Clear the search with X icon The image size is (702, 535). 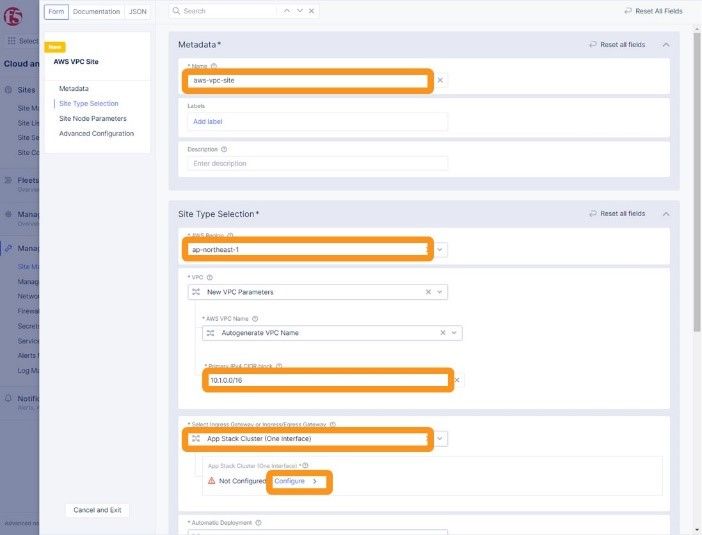pos(312,11)
